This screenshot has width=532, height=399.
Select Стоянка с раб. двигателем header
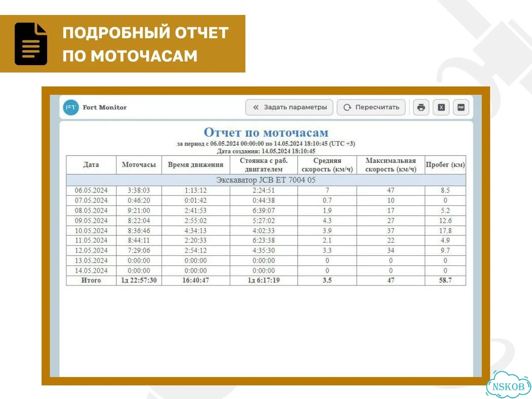[264, 165]
